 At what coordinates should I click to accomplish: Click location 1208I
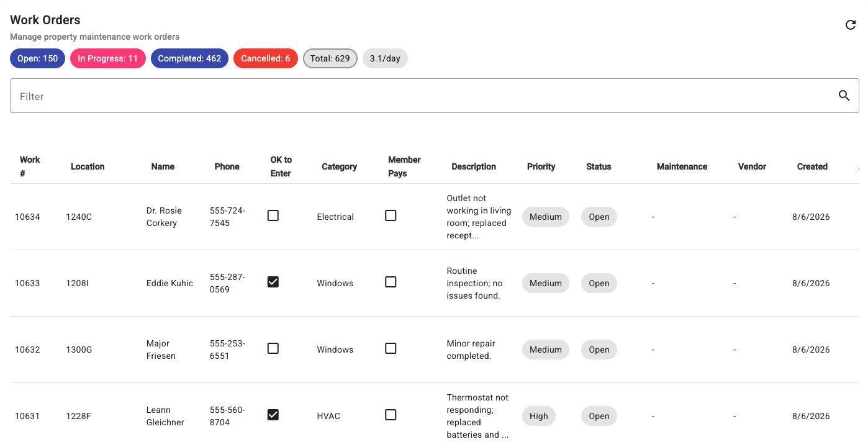78,283
